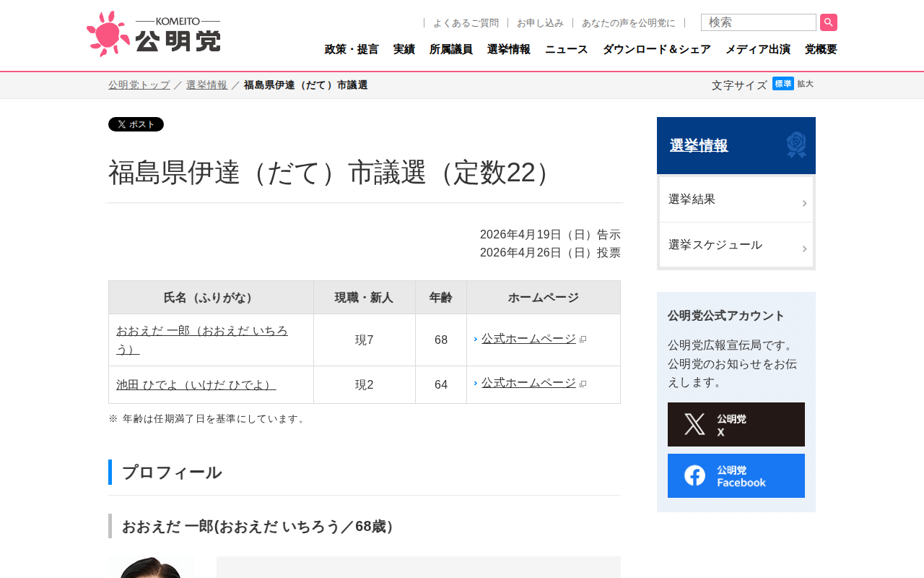Screen dimensions: 924x578
Task: Click the あなたの声を公明党に link
Action: click(629, 22)
